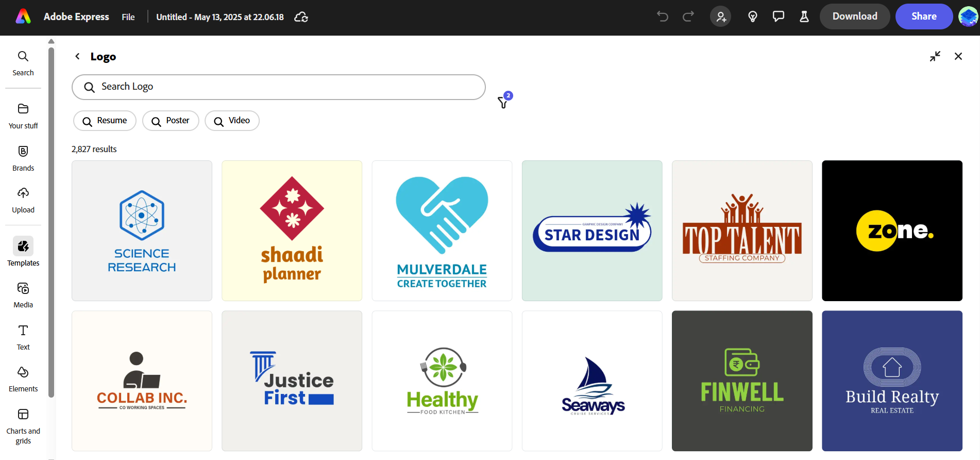980x460 pixels.
Task: Open the "zone." logo template
Action: 892,231
